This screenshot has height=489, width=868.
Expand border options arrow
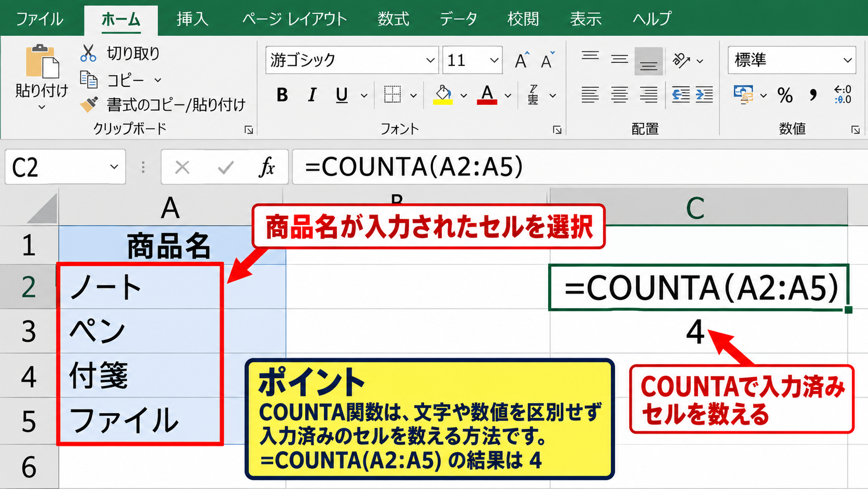tap(413, 96)
